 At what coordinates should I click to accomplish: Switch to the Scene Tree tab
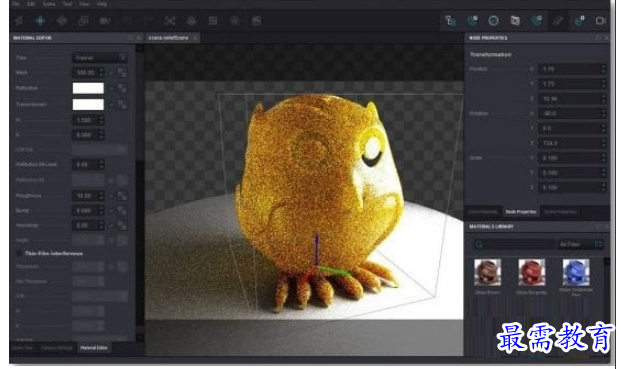pos(23,348)
